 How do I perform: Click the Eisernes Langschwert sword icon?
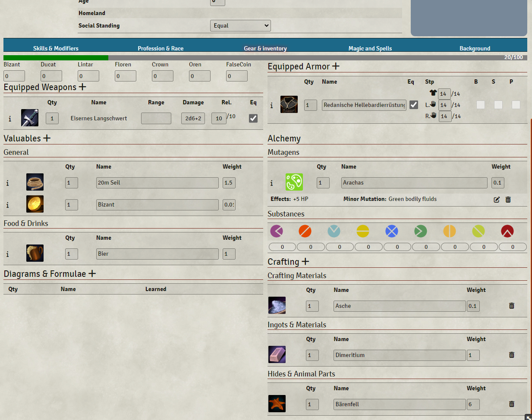tap(30, 118)
